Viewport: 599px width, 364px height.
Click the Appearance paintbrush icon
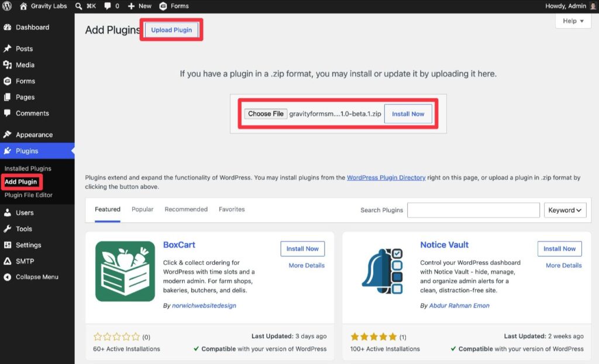click(7, 134)
